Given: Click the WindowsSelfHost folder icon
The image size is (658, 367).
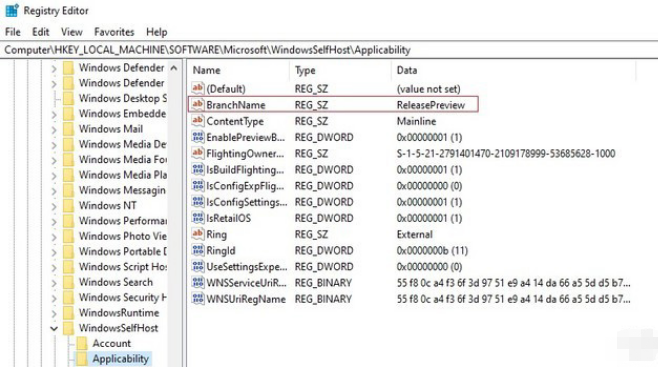Looking at the screenshot, I should (x=68, y=328).
